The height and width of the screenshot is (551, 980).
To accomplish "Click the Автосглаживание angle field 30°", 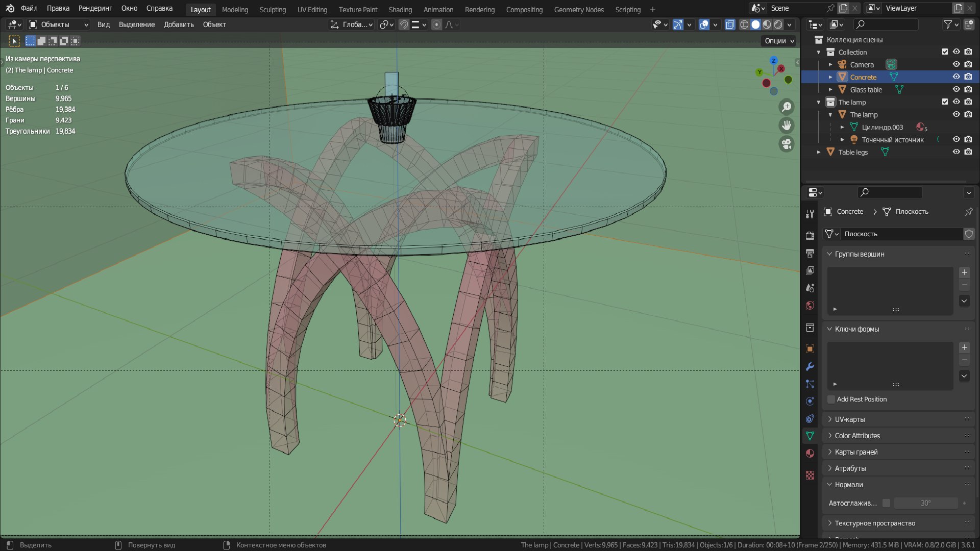I will tap(925, 503).
